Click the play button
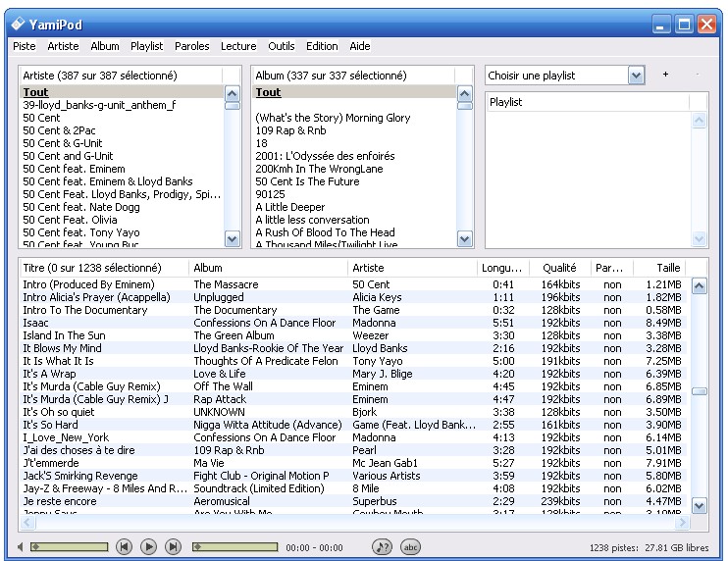The height and width of the screenshot is (561, 728). (148, 547)
